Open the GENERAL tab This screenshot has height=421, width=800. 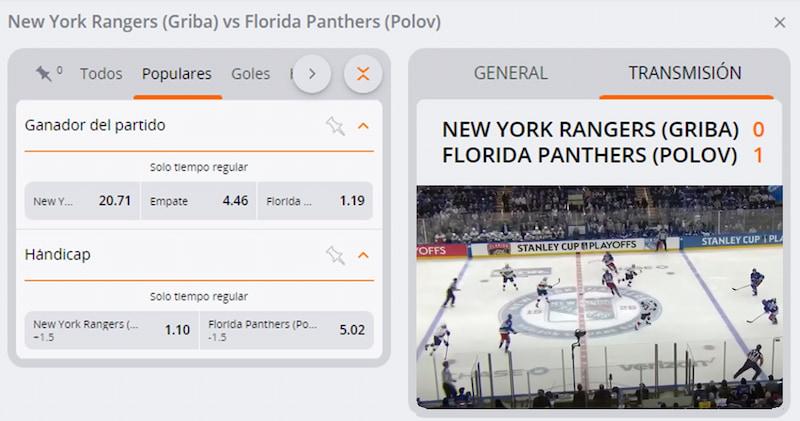click(511, 73)
